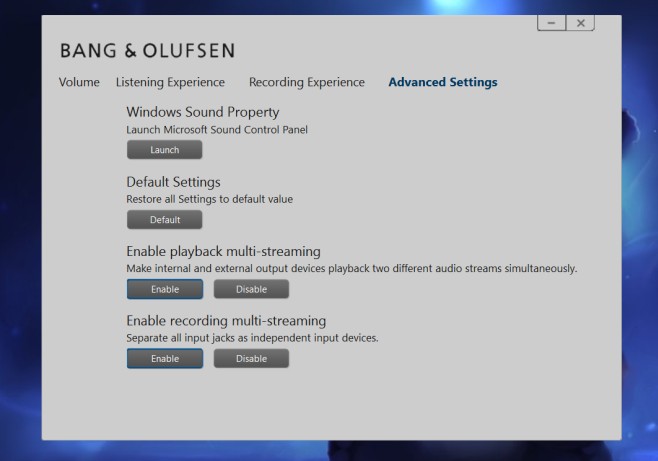658x461 pixels.
Task: Click the Enable recording multi-streaming heading
Action: click(226, 321)
